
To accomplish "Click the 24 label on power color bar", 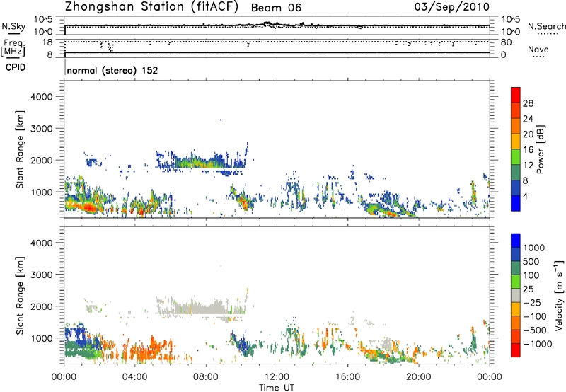I will coord(528,119).
